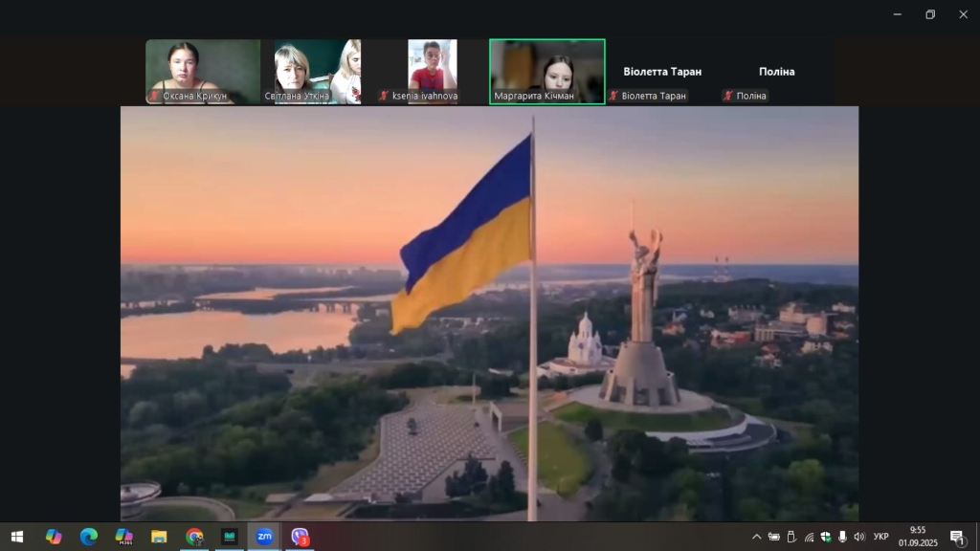
Task: Expand hidden system tray icons
Action: click(756, 537)
